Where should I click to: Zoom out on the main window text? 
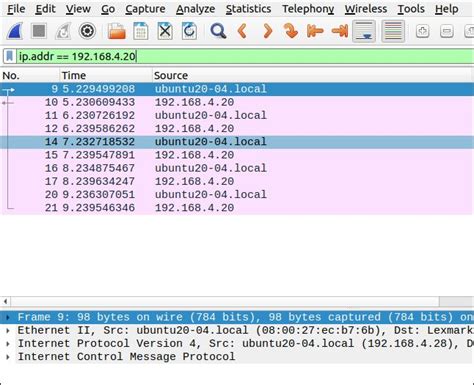[x=447, y=31]
